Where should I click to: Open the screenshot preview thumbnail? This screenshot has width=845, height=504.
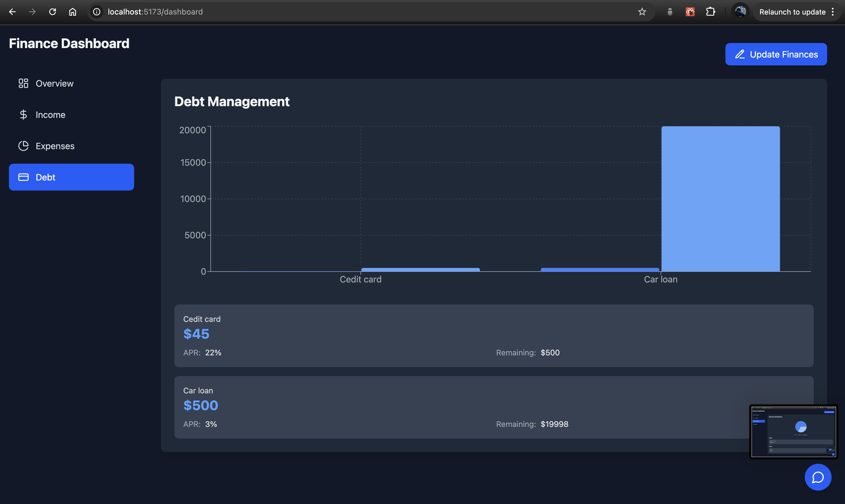(x=793, y=432)
